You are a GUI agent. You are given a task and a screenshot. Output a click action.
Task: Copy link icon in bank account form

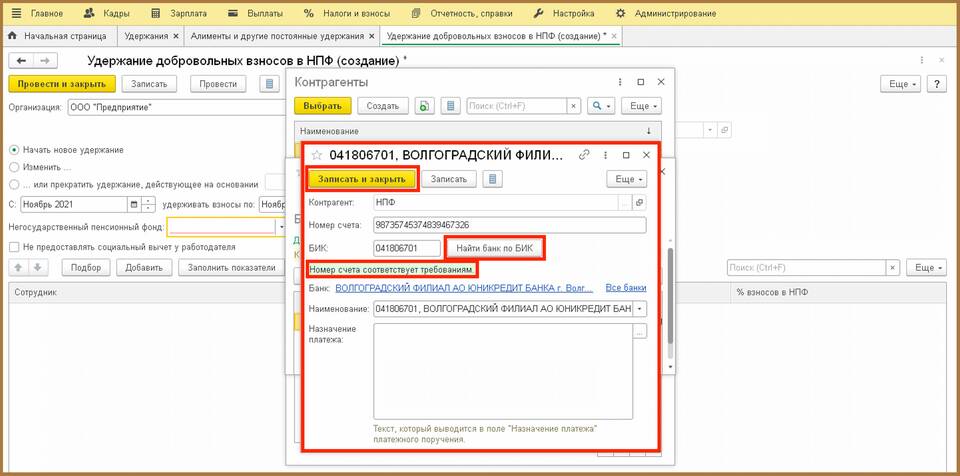[583, 155]
